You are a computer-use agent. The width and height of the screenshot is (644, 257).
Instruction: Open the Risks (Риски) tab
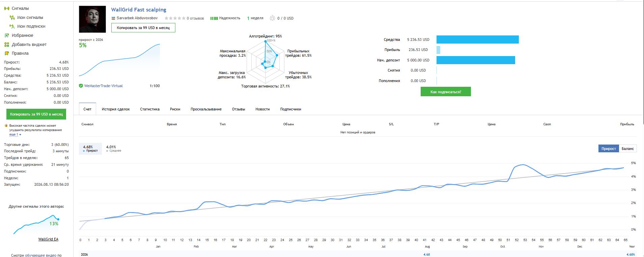pos(175,109)
